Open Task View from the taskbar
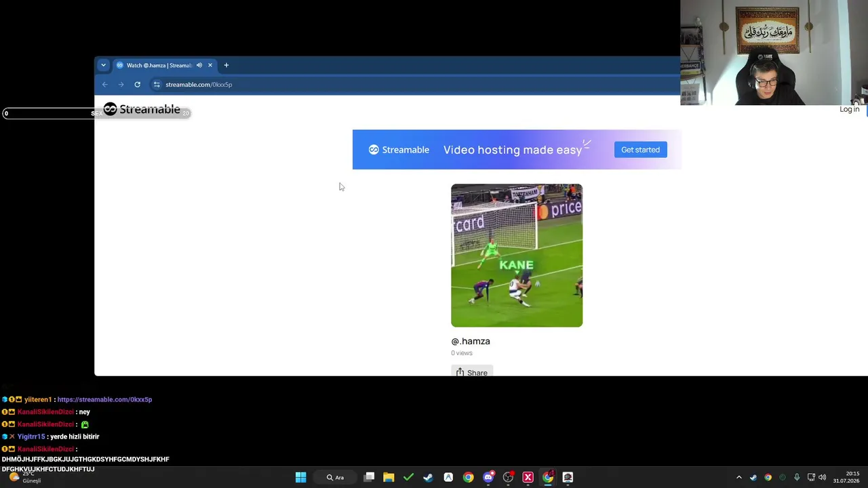Viewport: 868px width, 488px height. (x=369, y=477)
